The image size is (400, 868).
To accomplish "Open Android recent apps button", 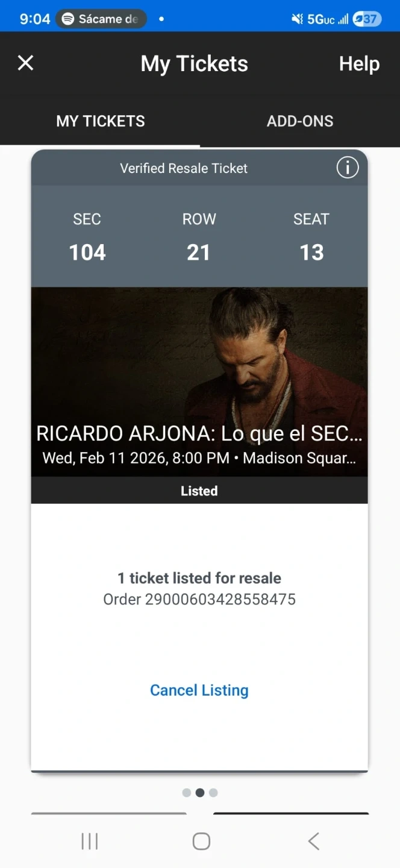I will 90,841.
